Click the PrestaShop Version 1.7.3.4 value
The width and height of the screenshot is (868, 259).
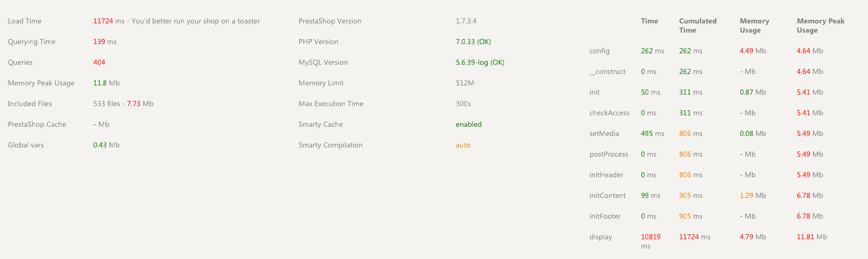[466, 21]
